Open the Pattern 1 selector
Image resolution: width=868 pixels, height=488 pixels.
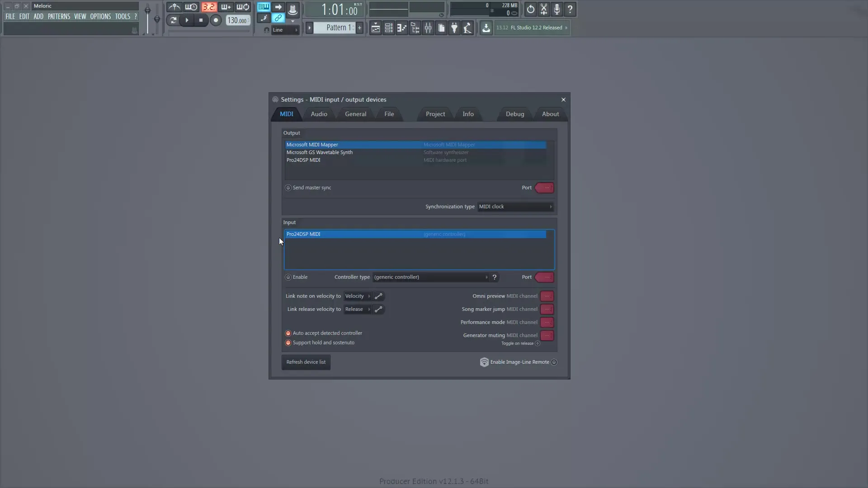click(x=335, y=28)
